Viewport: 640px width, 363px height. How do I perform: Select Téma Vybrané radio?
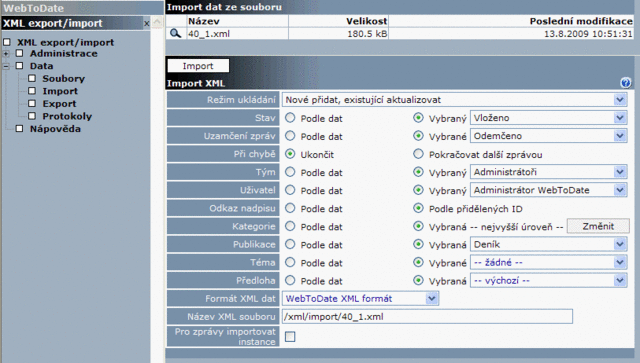[418, 262]
